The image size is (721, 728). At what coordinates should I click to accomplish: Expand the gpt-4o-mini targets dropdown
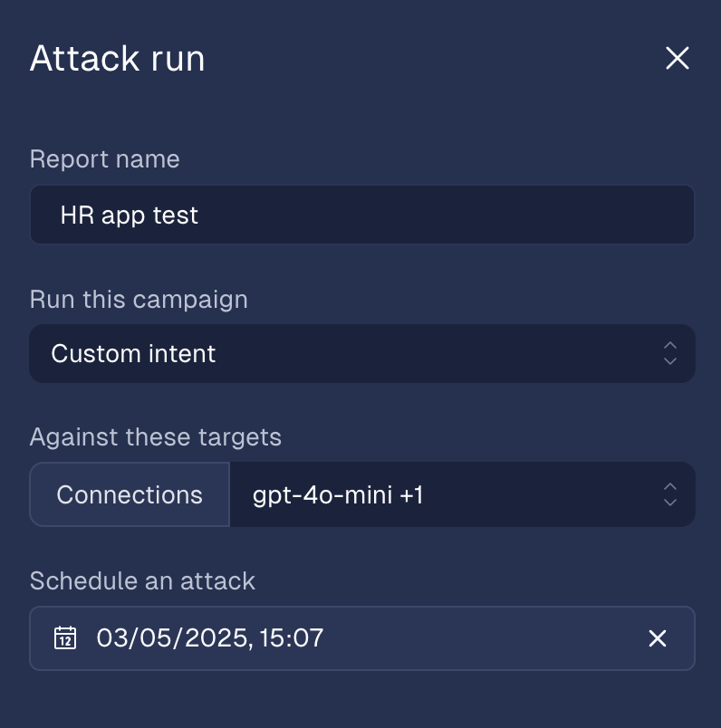tap(462, 494)
